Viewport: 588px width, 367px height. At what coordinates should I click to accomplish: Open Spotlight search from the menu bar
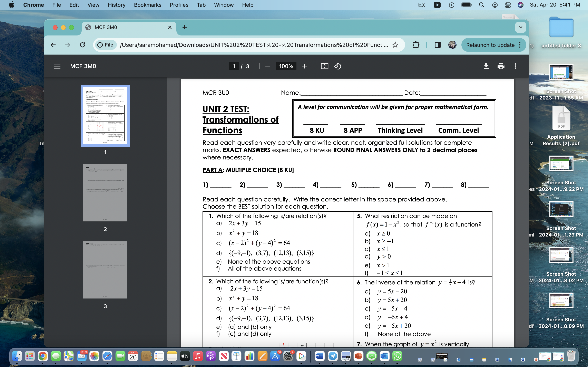[x=482, y=5]
